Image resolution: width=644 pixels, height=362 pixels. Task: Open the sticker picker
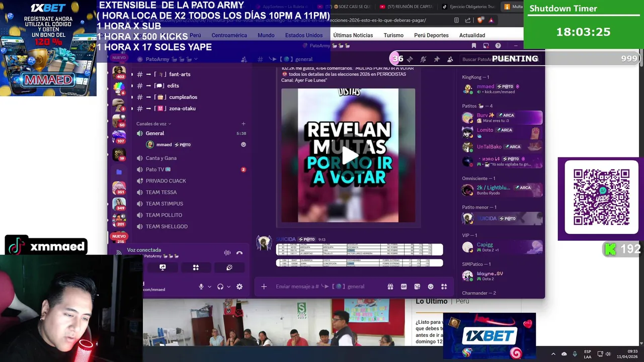click(417, 287)
